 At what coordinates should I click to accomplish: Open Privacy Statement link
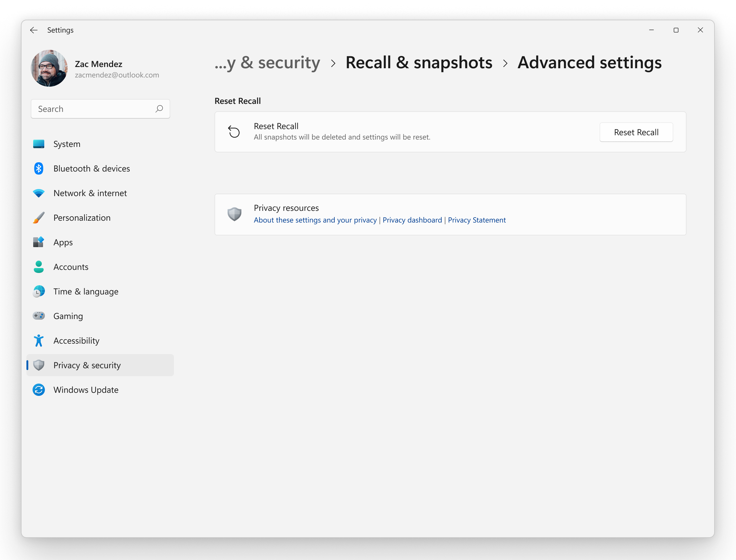point(477,220)
